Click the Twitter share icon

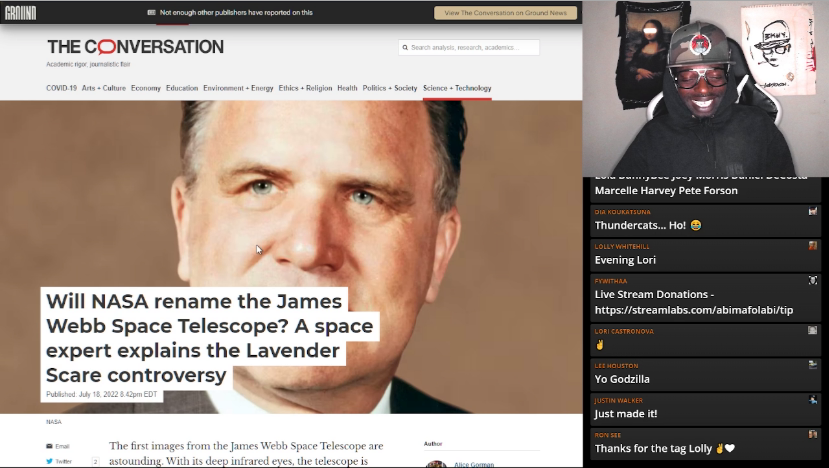[50, 461]
